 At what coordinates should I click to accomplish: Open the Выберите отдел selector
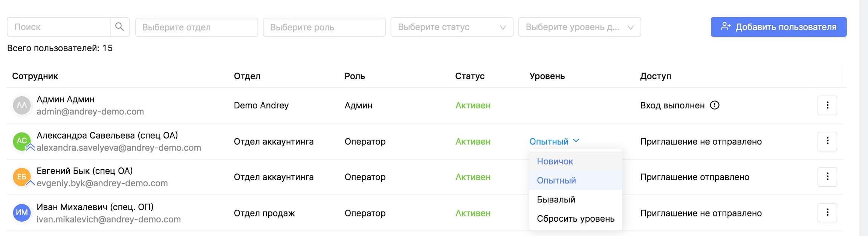click(x=196, y=27)
